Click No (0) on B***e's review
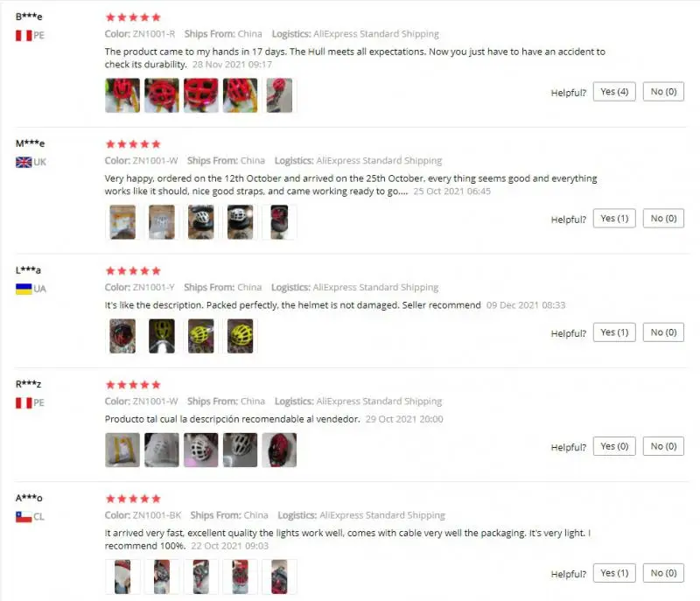Viewport: 700px width, 601px height. [x=663, y=92]
